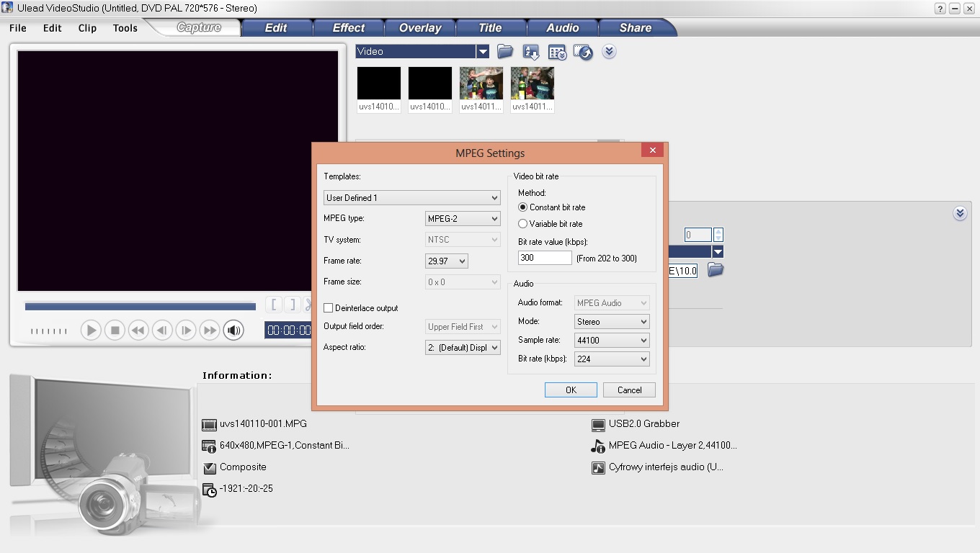Click the timecode field in the preview panel
980x553 pixels.
(288, 330)
